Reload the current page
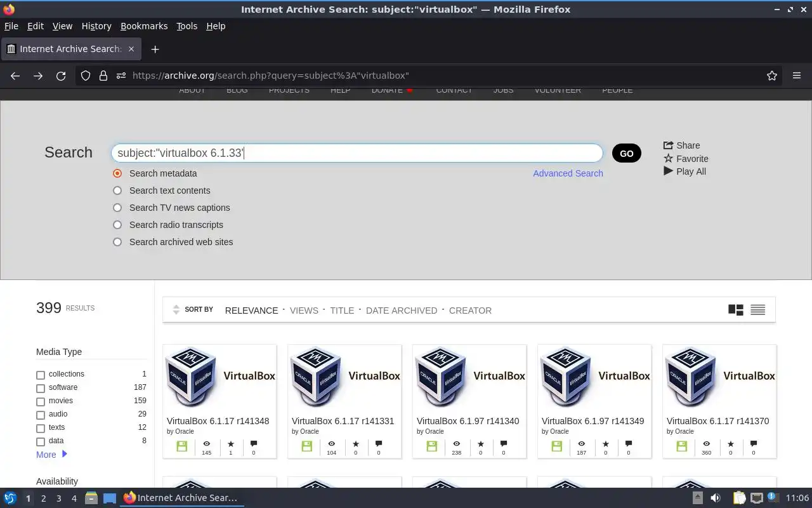812x508 pixels. [x=61, y=76]
